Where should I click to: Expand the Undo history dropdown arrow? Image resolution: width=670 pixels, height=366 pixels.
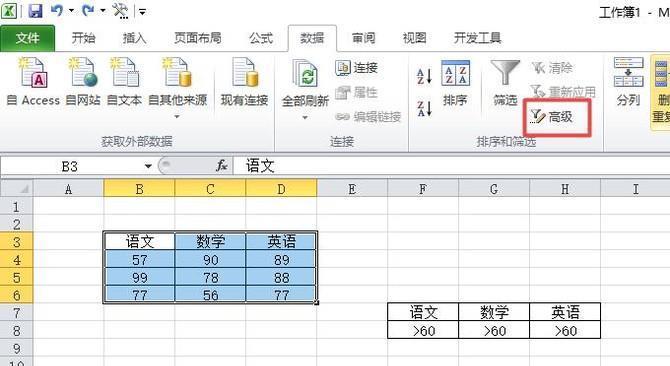pos(71,11)
